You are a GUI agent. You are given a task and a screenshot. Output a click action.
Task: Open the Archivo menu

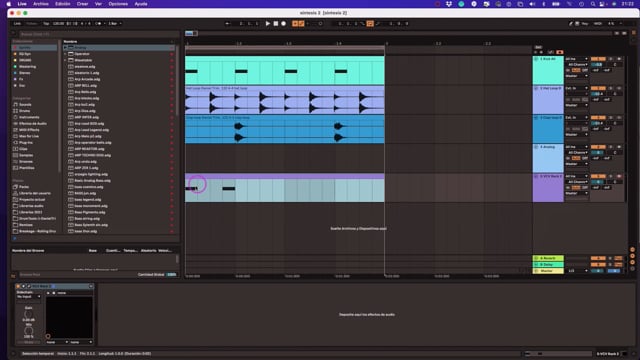(x=41, y=4)
